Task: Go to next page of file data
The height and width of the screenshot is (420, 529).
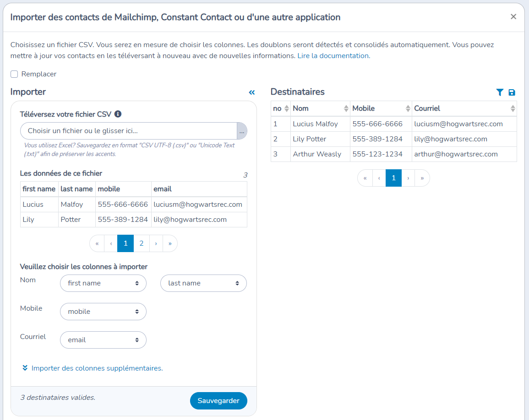Action: [x=156, y=243]
